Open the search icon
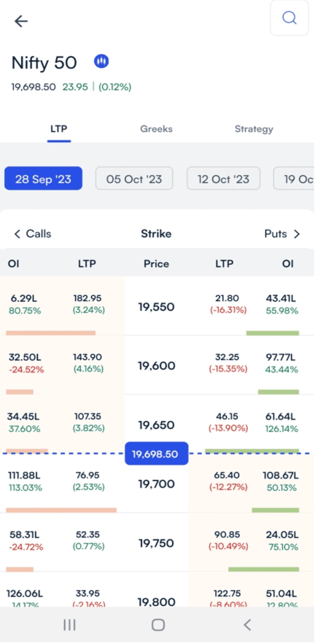 [x=289, y=18]
